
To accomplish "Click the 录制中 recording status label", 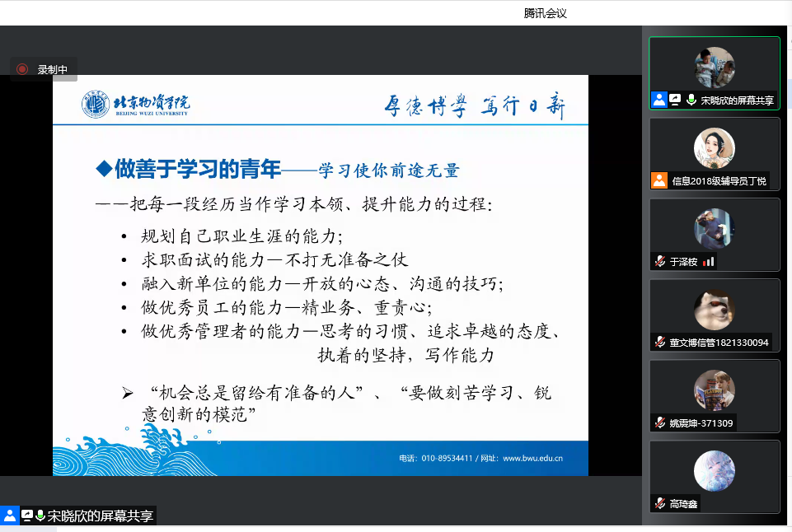I will (53, 70).
